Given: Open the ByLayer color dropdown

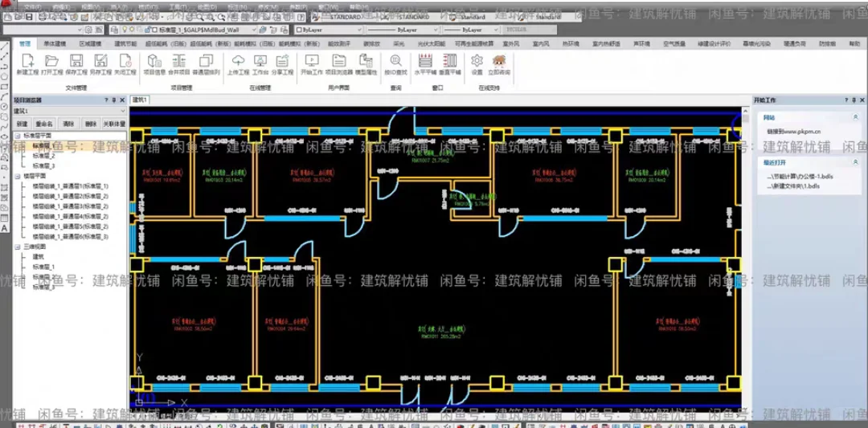Looking at the screenshot, I should 327,29.
